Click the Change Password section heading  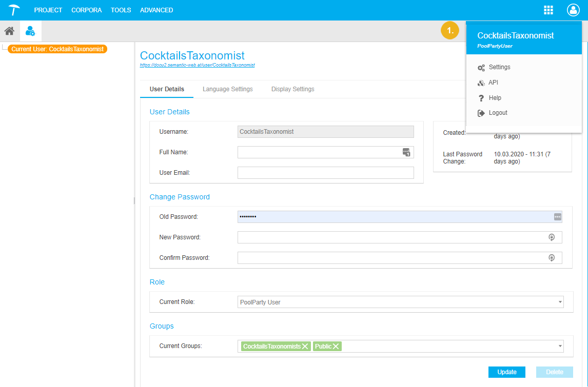pos(180,197)
